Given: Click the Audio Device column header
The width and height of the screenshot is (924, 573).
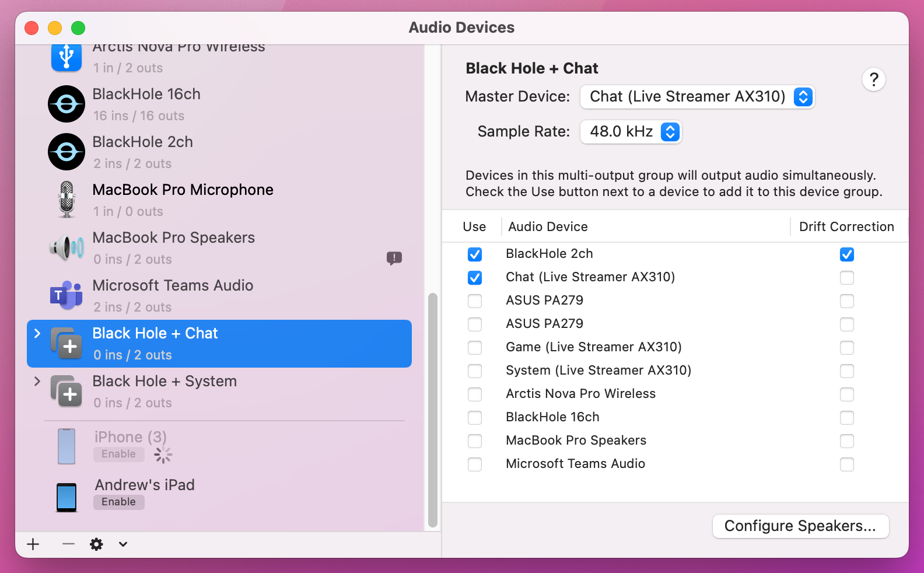Looking at the screenshot, I should [548, 226].
